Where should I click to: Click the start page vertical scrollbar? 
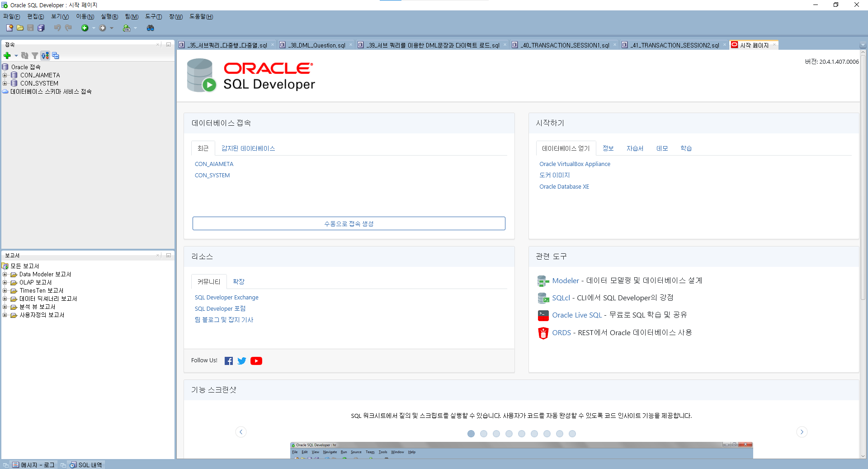[x=863, y=176]
